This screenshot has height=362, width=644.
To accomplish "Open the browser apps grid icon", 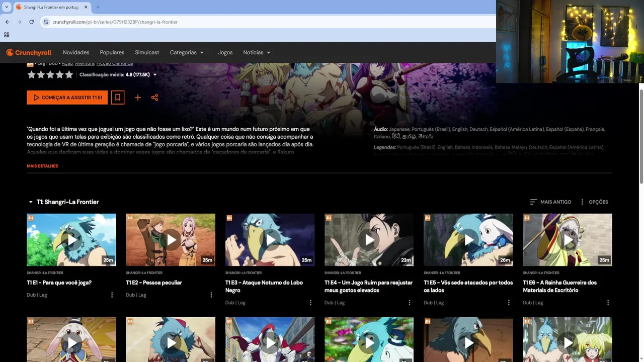I will pos(7,35).
